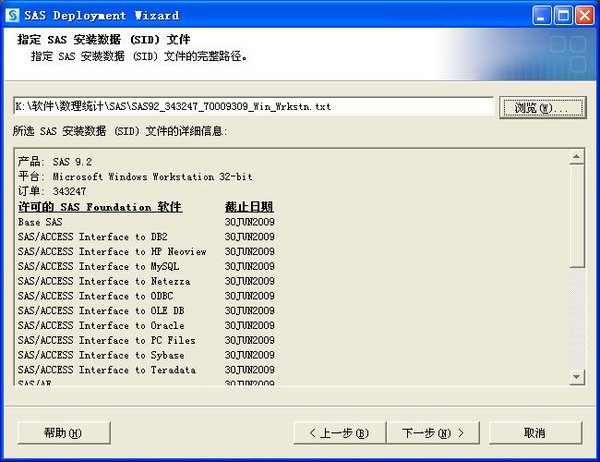Click the Base SAS expiry date 30JUN2009
The image size is (600, 462).
[x=249, y=222]
